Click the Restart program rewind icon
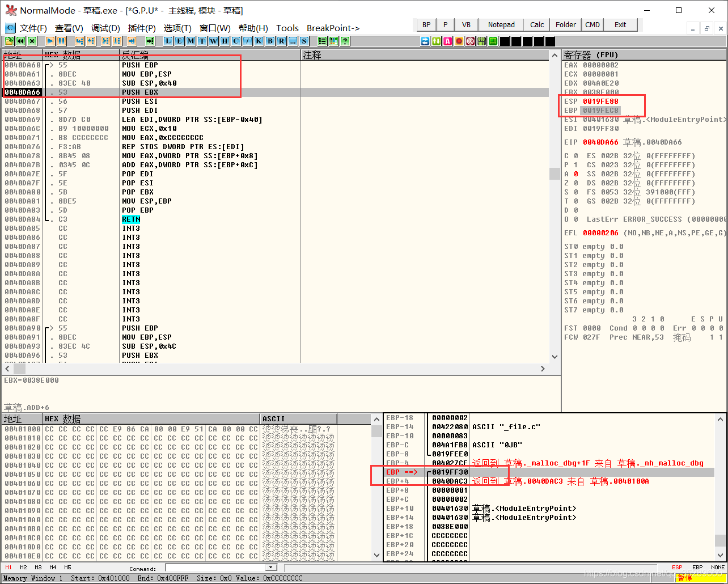This screenshot has width=728, height=584. pos(20,41)
